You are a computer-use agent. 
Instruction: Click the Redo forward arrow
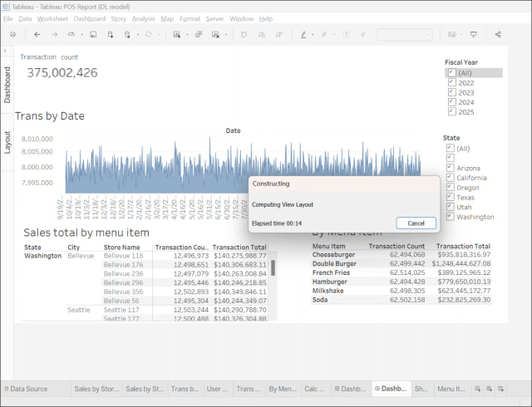point(54,34)
